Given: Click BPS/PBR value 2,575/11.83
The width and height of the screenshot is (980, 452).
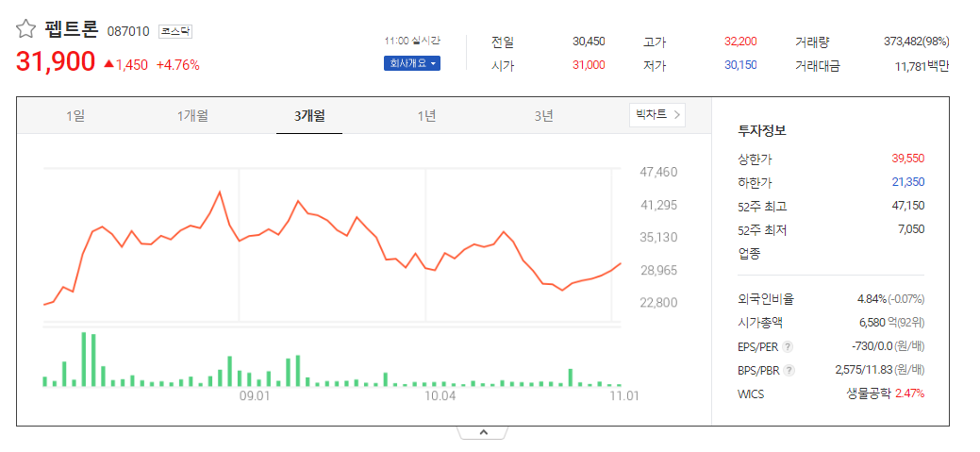Looking at the screenshot, I should [x=864, y=370].
